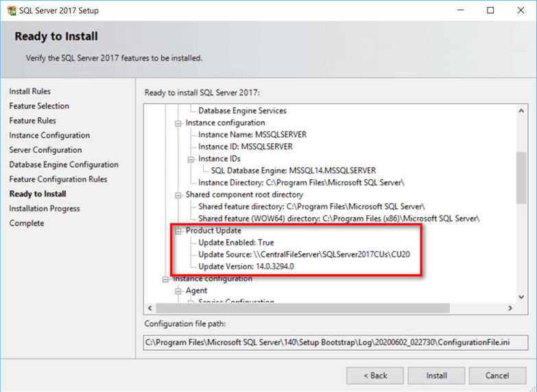Click the Back button
The image size is (537, 392).
click(x=375, y=376)
